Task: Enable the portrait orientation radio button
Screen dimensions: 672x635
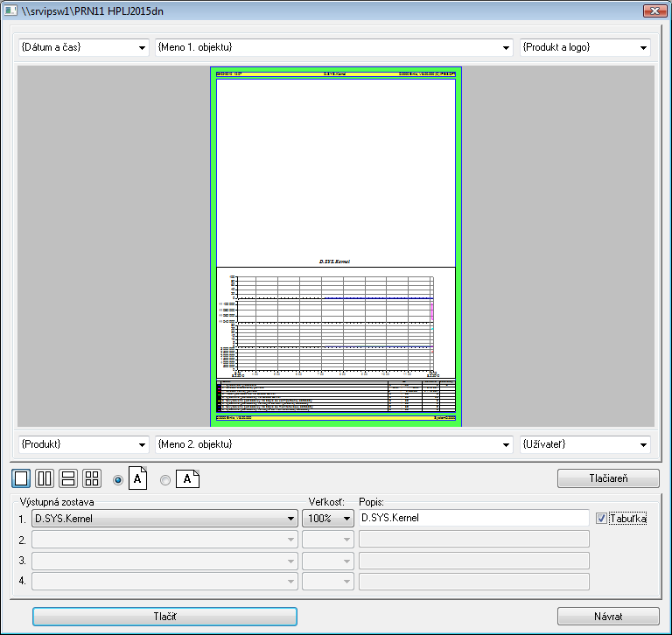Action: tap(119, 479)
